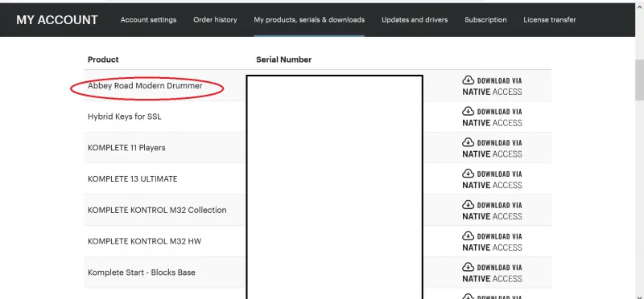644x299 pixels.
Task: Click Native Access text link for KOMPLETE KONTROL M32 Collection
Action: (x=492, y=216)
